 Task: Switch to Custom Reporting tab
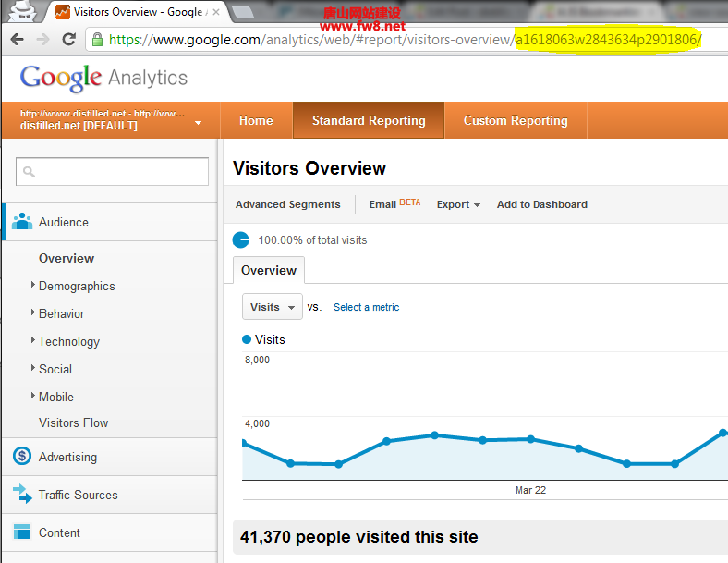(516, 120)
